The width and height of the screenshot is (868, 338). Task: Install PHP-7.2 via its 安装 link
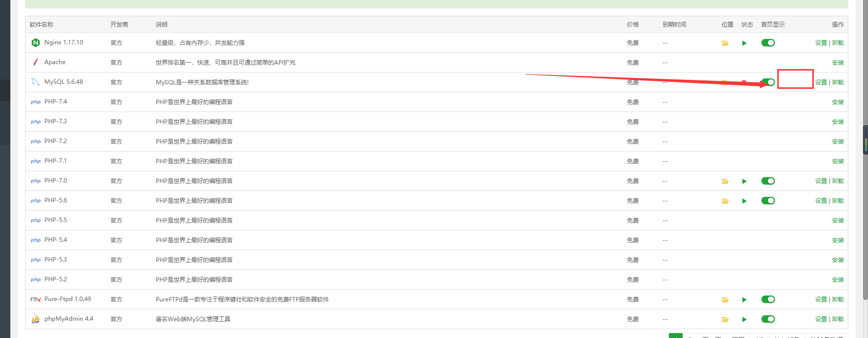pyautogui.click(x=838, y=142)
